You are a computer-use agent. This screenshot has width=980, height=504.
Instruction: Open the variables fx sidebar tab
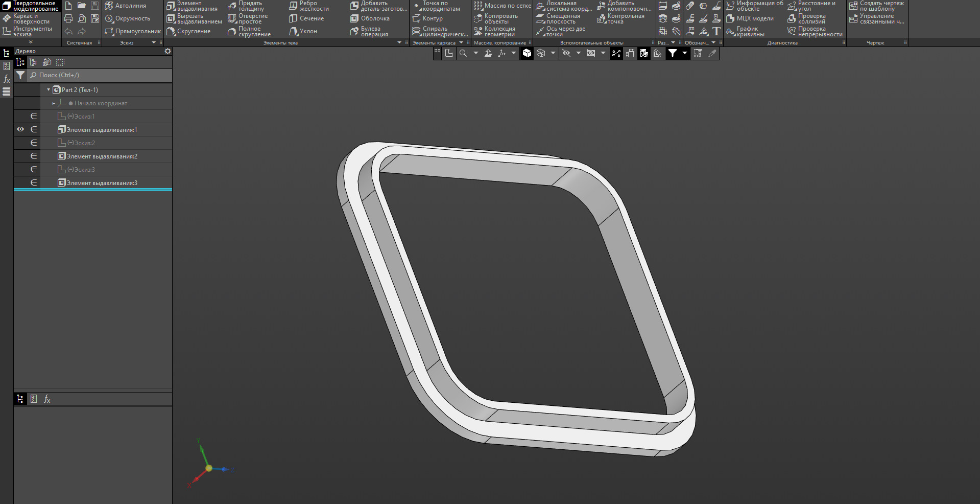tap(7, 79)
